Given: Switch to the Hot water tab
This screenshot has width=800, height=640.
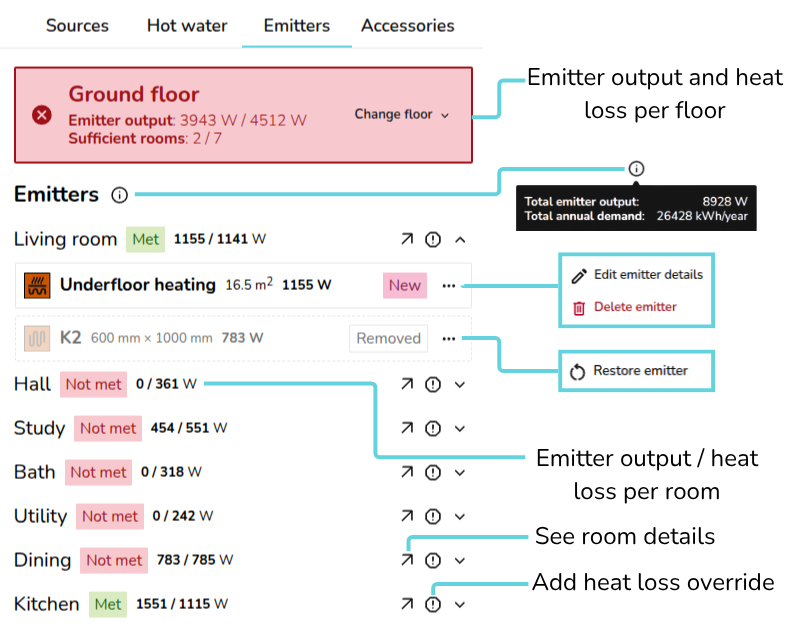Looking at the screenshot, I should pyautogui.click(x=187, y=26).
